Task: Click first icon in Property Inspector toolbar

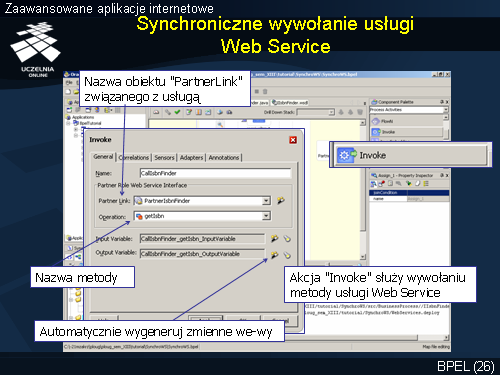Action: (374, 184)
